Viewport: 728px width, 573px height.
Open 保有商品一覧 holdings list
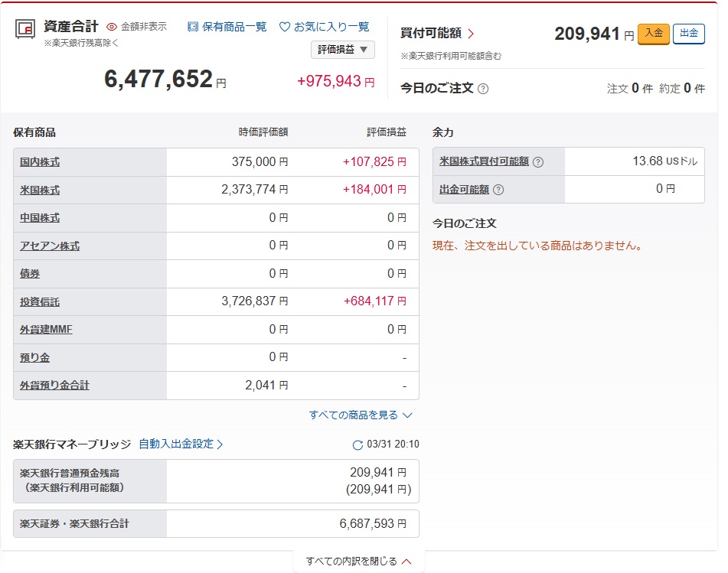tap(227, 27)
